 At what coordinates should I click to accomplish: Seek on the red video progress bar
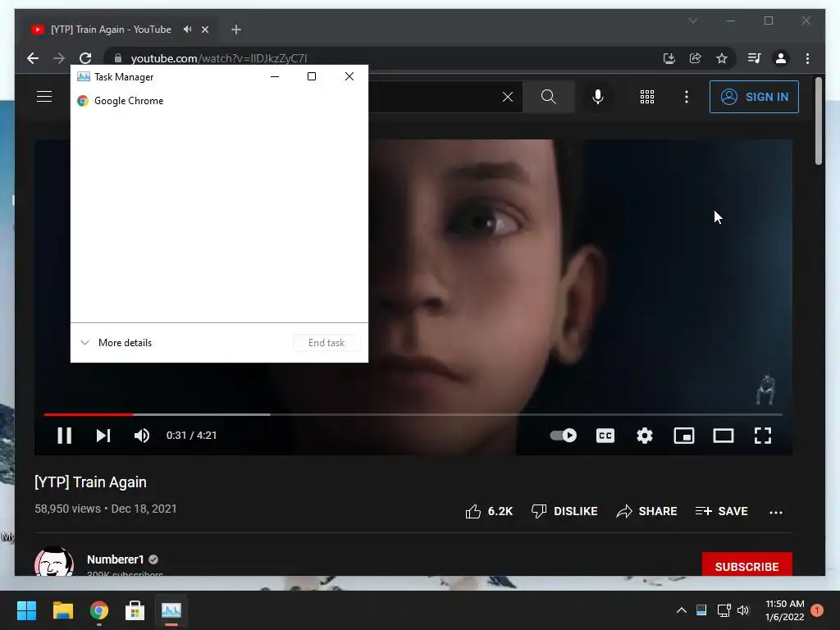tap(89, 414)
